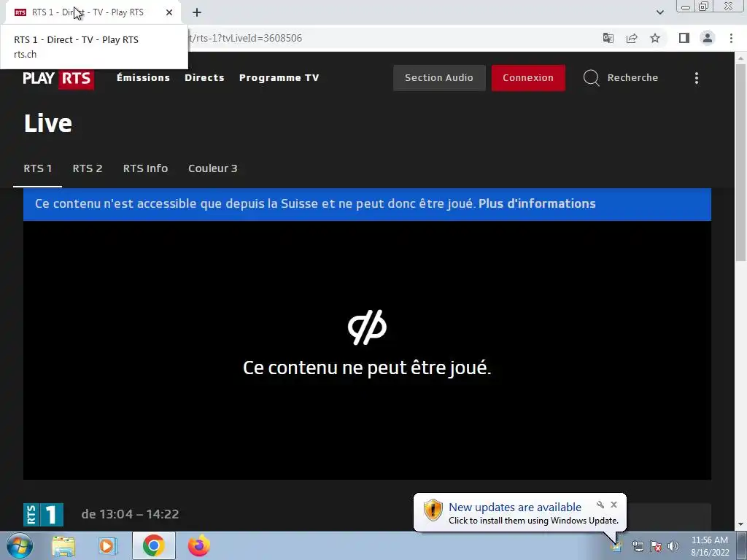The width and height of the screenshot is (747, 560).
Task: Click the blocked-content player icon
Action: point(367,327)
